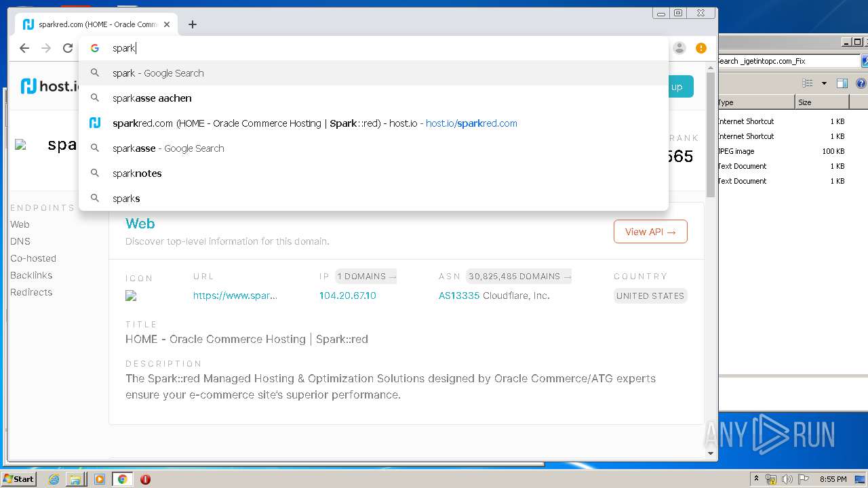Click the page scrollbar down arrow
The image size is (868, 488).
711,453
